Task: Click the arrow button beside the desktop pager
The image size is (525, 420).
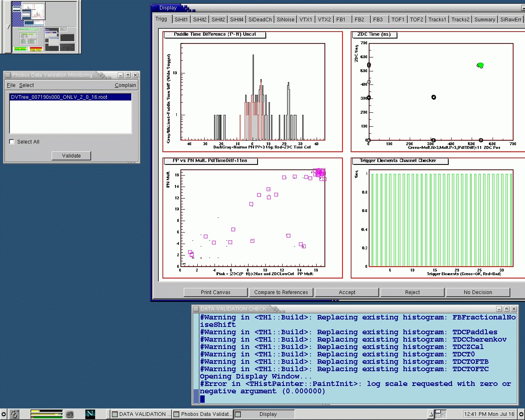Action: 9,27
